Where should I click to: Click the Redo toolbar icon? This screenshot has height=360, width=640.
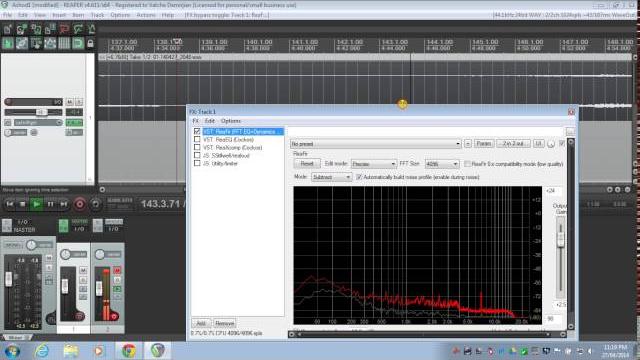[x=78, y=29]
